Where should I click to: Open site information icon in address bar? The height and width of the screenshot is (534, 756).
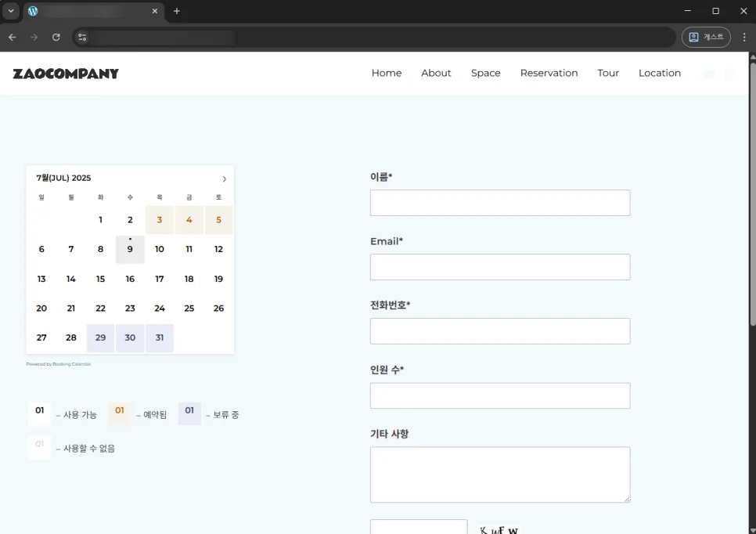point(82,37)
